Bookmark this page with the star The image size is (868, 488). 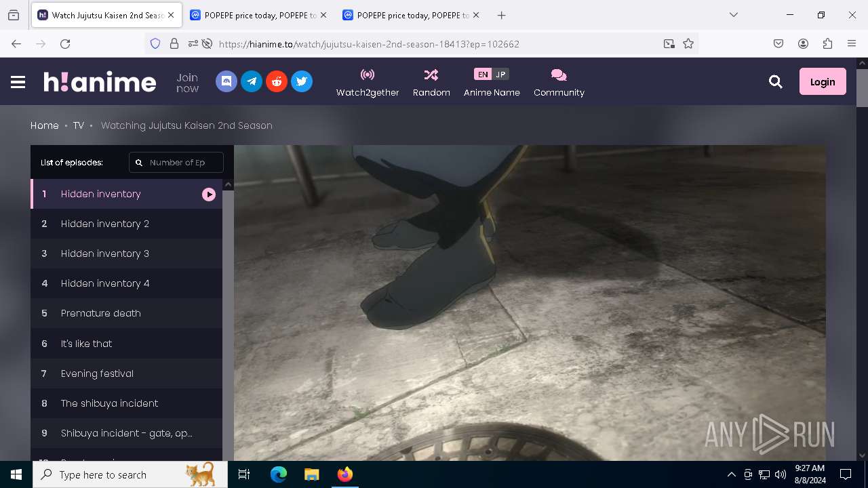coord(688,44)
